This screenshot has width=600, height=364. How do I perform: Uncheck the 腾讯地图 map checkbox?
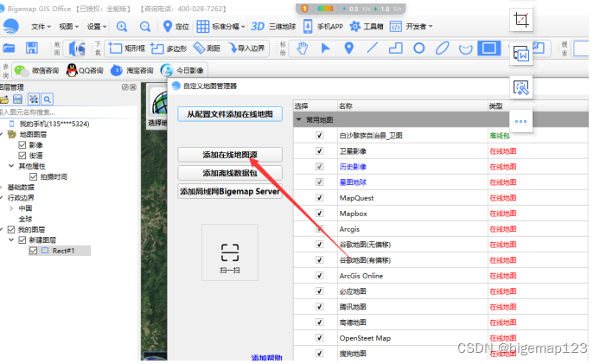pos(320,307)
